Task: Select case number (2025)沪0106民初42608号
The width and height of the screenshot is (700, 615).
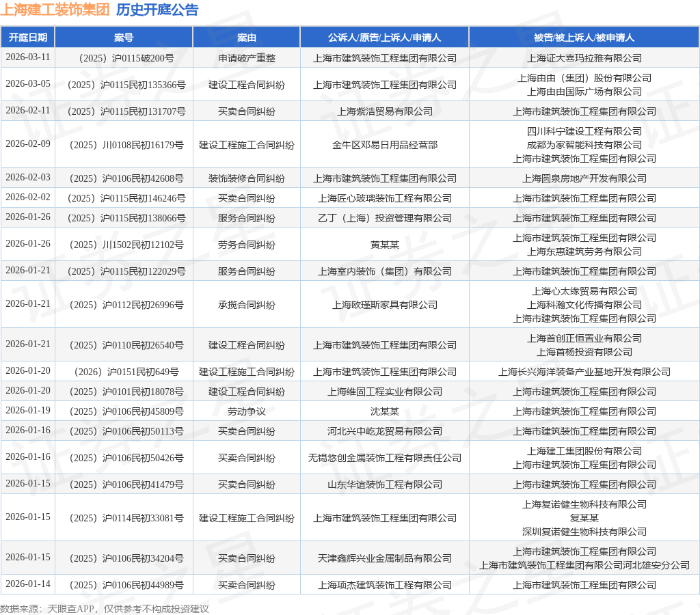Action: click(x=126, y=178)
